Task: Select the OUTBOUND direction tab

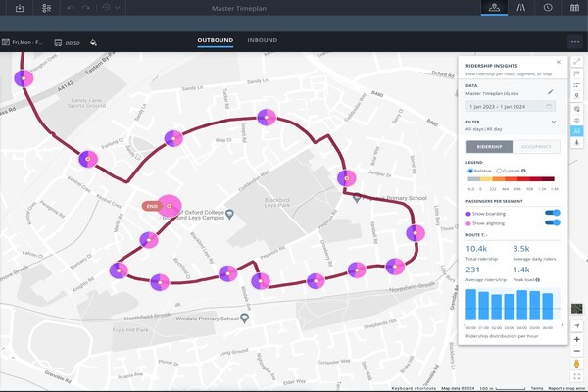Action: tap(216, 40)
